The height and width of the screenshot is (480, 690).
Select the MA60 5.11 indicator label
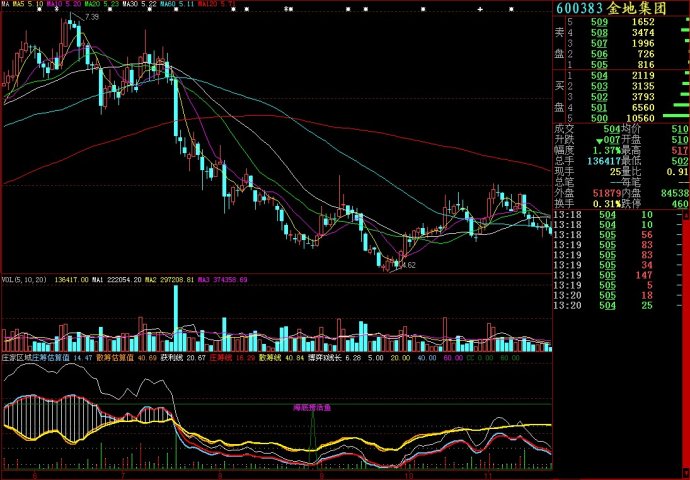(x=177, y=4)
